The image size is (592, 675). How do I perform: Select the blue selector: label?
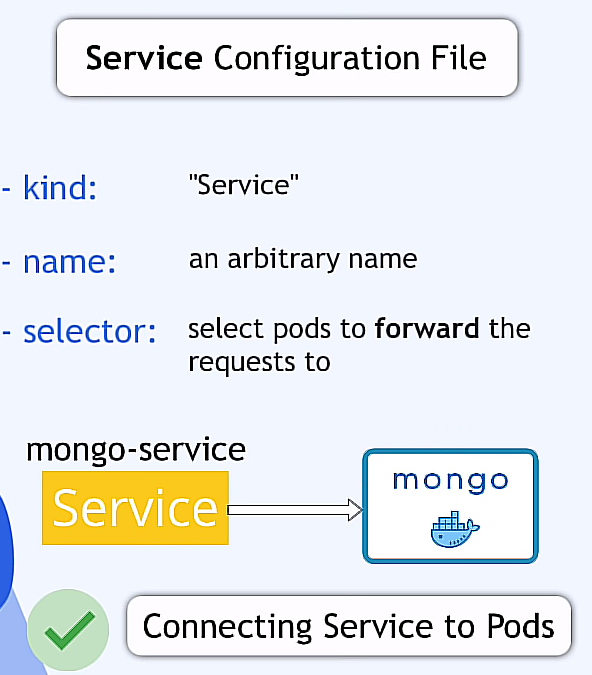90,331
